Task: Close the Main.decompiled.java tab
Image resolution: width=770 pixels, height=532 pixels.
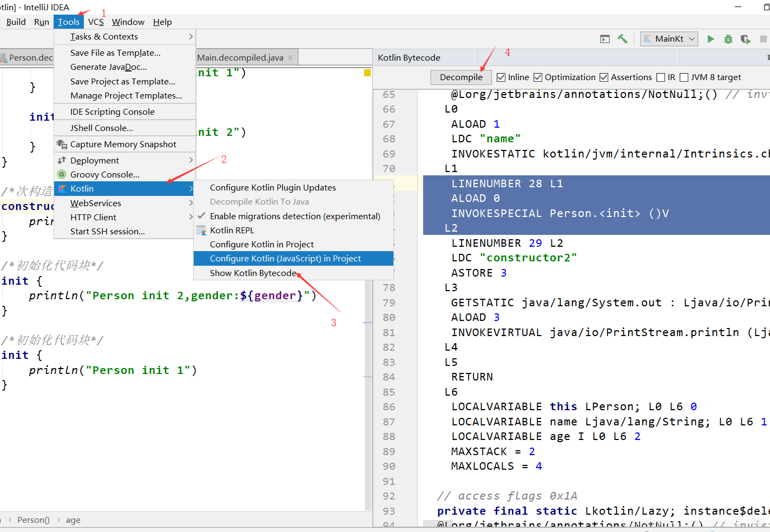Action: 291,58
